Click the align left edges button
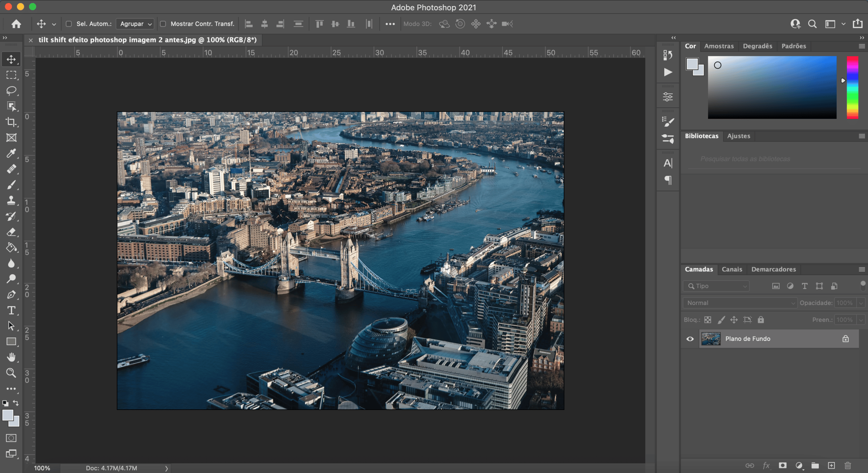The image size is (868, 473). [249, 24]
